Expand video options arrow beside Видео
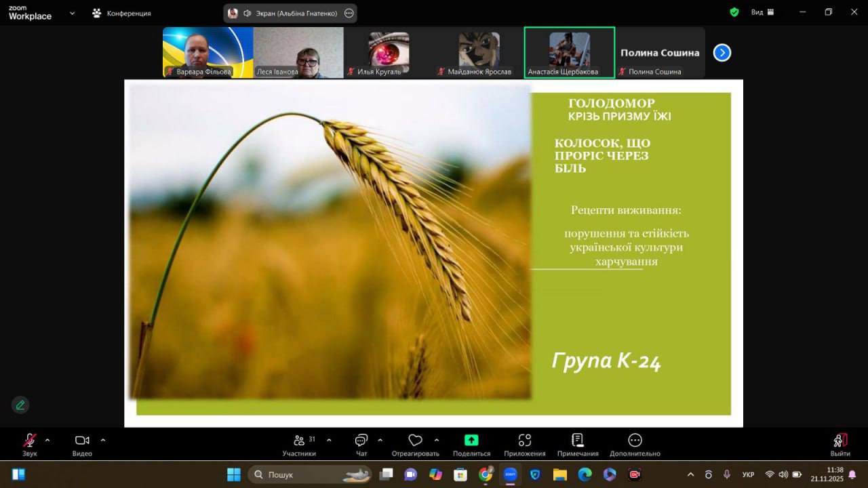This screenshot has width=868, height=488. pos(103,440)
